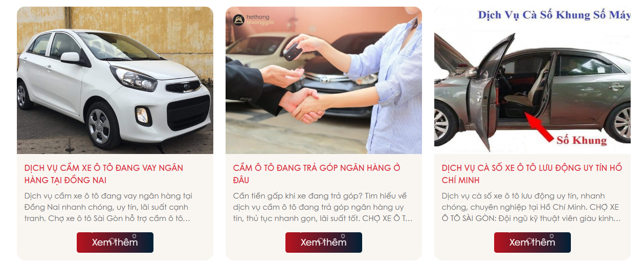Click 'Xem thêm' under Đồng Nai car pawn article
This screenshot has width=644, height=264.
tap(115, 243)
